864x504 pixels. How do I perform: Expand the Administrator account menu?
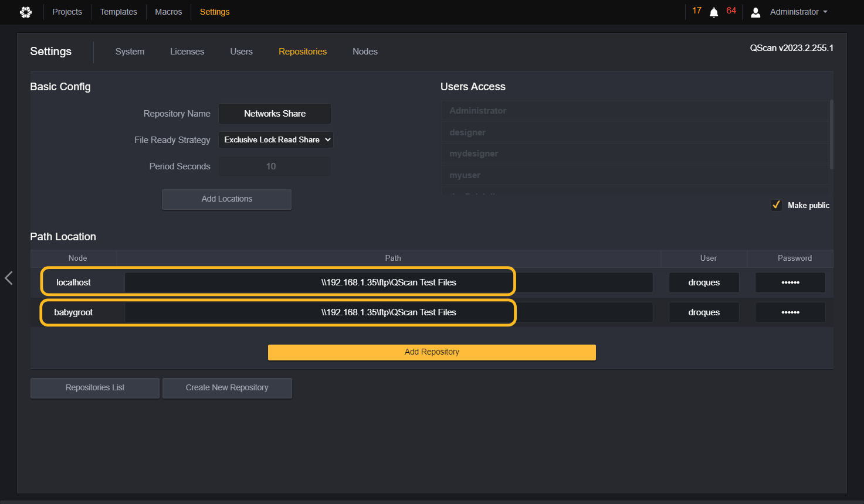click(x=798, y=12)
